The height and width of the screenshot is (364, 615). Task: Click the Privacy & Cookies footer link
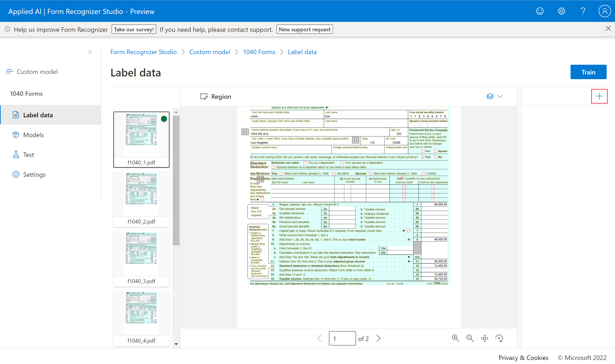point(523,358)
